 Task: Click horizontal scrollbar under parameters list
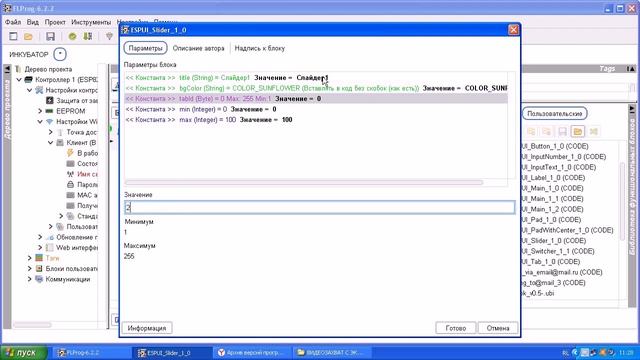tap(304, 182)
